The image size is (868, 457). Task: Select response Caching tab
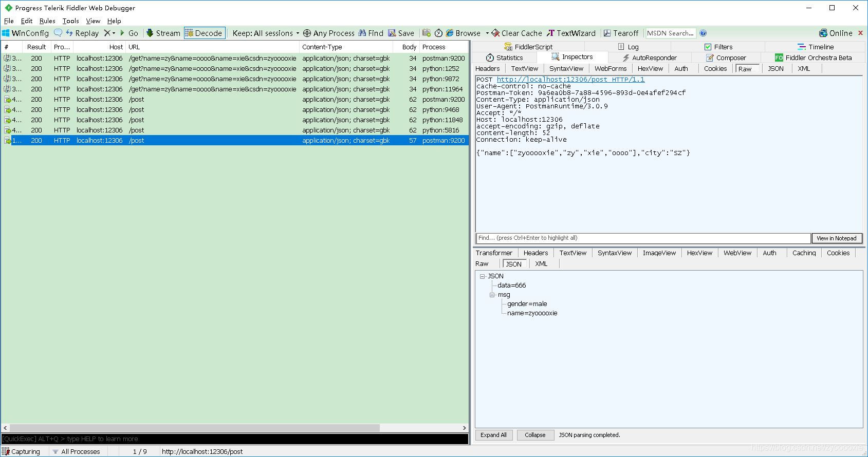point(804,253)
